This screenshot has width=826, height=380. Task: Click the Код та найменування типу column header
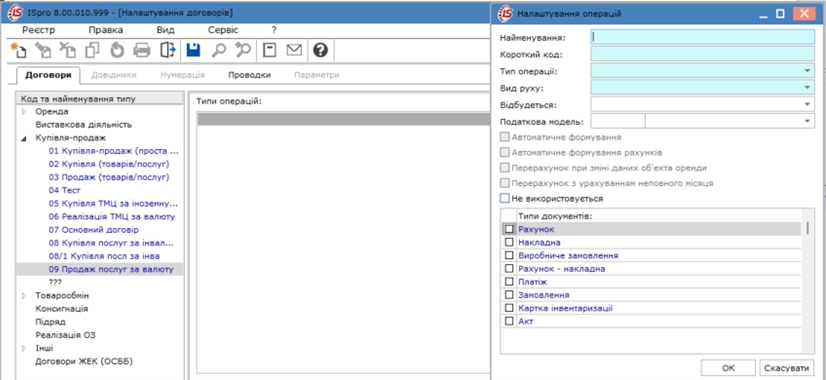[100, 99]
